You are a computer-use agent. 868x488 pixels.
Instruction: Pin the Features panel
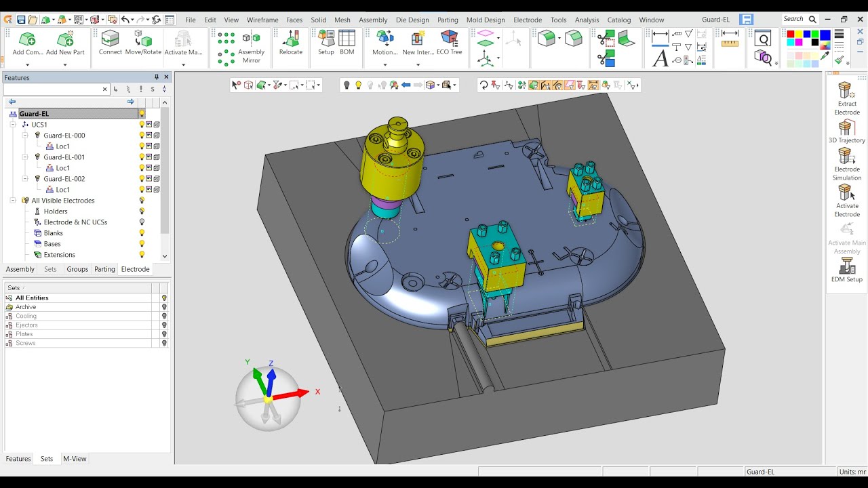(x=157, y=77)
